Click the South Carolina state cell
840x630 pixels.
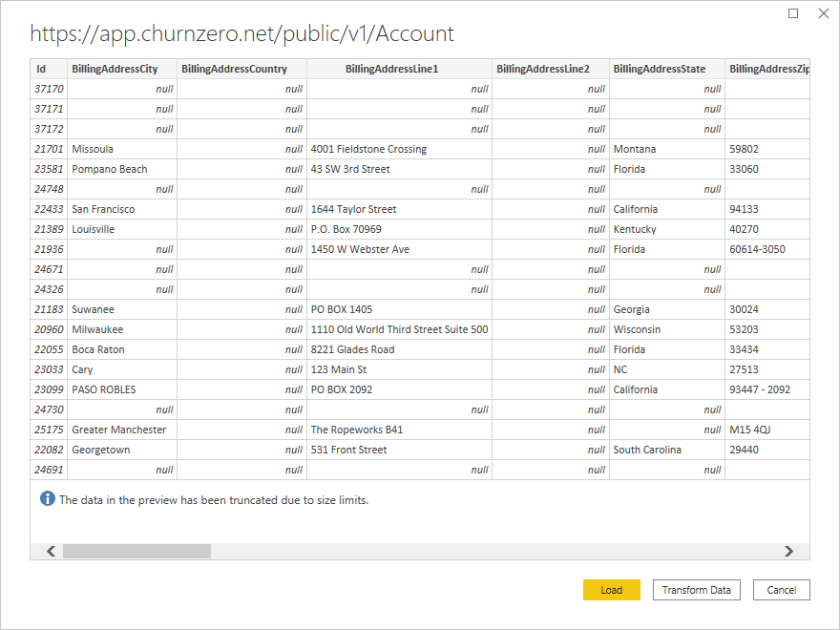tap(667, 450)
